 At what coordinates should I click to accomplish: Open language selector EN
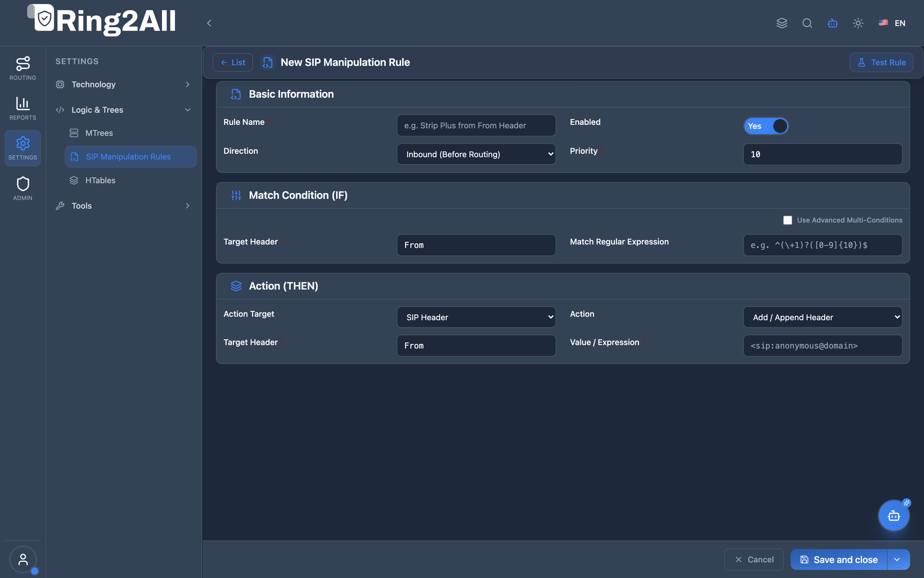(x=892, y=23)
